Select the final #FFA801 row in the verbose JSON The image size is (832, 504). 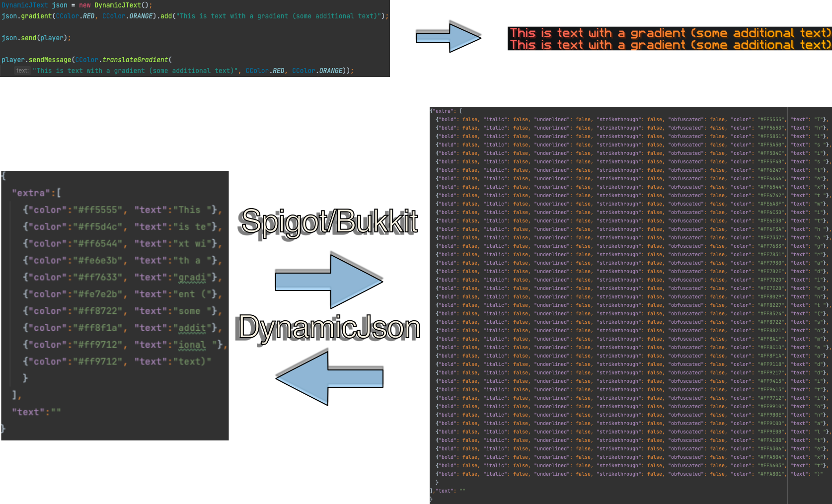[x=629, y=474]
